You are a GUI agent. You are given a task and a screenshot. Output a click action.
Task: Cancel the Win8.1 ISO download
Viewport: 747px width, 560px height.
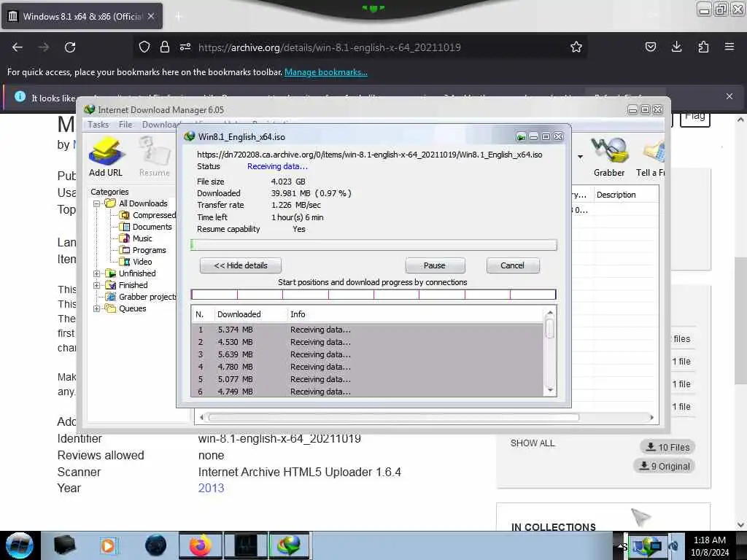tap(513, 265)
